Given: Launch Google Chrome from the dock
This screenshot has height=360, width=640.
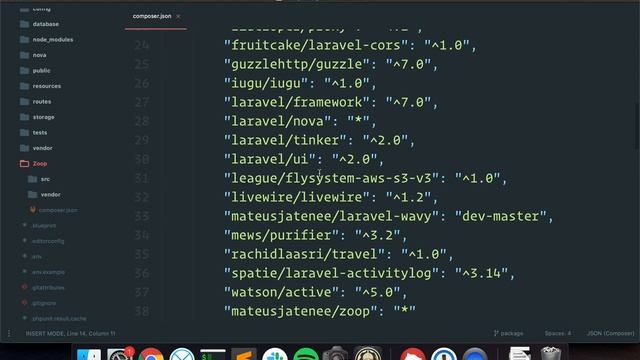Looking at the screenshot, I should [151, 354].
